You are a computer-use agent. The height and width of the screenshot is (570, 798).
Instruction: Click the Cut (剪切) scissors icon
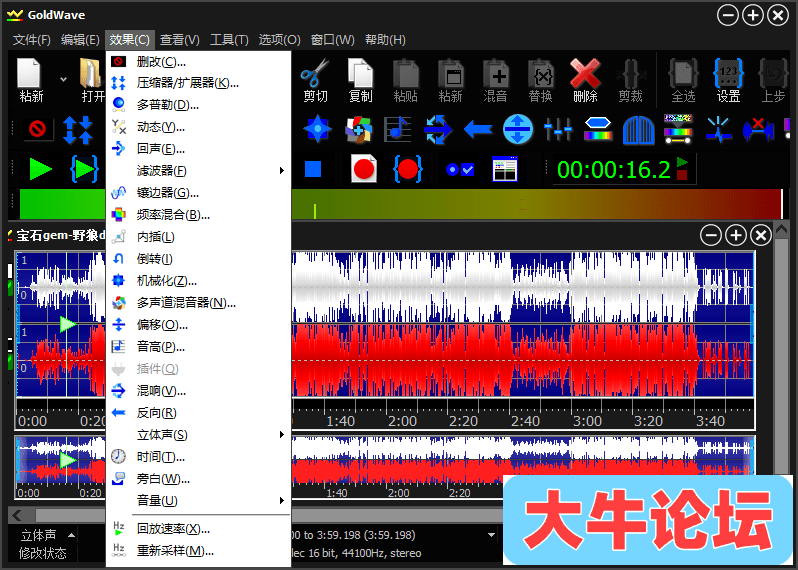[315, 74]
